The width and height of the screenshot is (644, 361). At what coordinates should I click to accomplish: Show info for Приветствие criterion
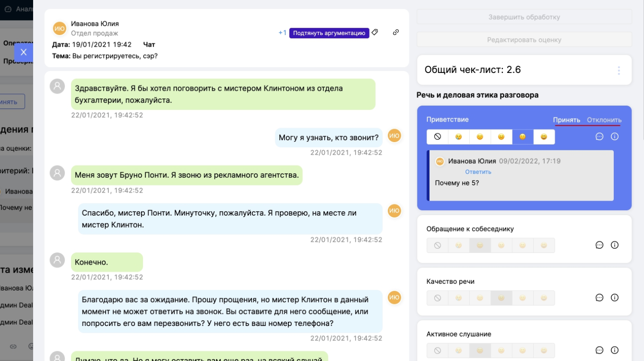tap(615, 137)
